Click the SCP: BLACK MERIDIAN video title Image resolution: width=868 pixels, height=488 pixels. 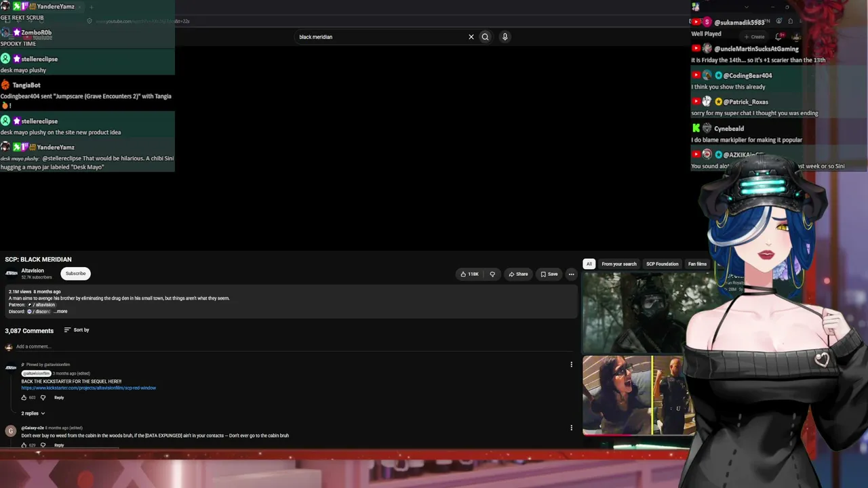click(38, 260)
